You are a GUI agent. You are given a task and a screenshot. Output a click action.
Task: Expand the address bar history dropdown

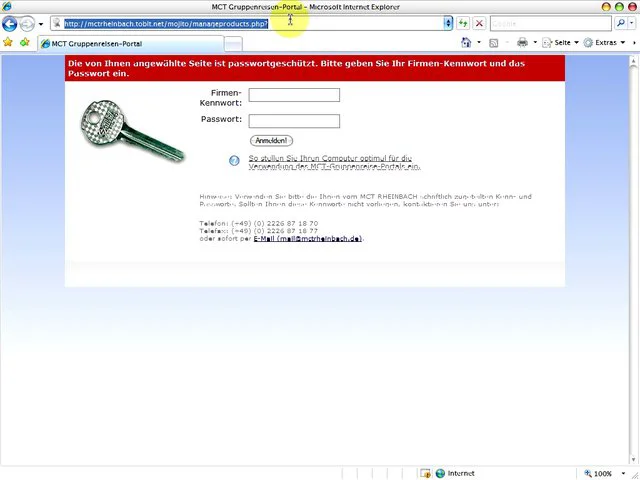pyautogui.click(x=448, y=23)
